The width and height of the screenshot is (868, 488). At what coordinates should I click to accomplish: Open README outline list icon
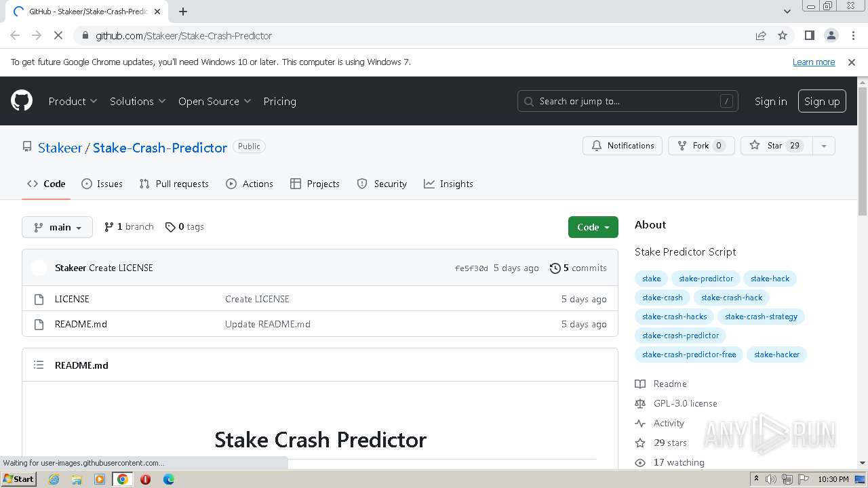[39, 365]
